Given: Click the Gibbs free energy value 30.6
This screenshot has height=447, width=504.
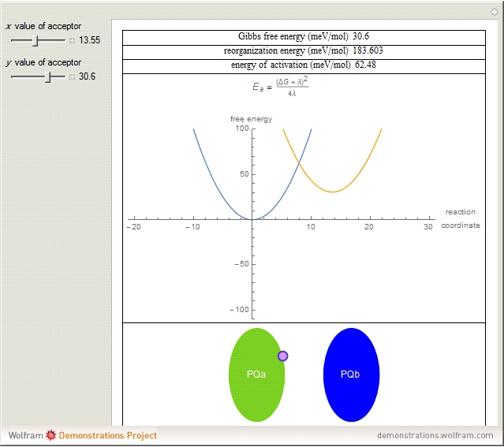Looking at the screenshot, I should [360, 36].
